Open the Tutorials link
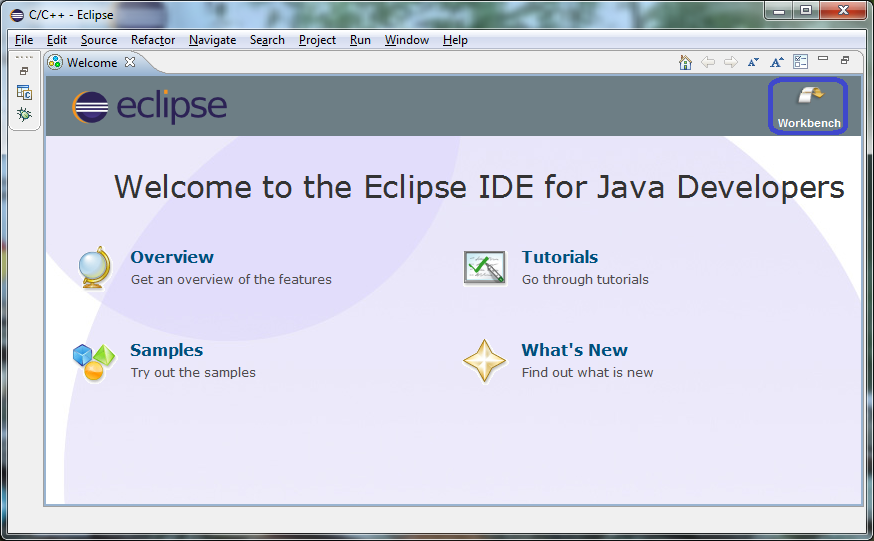 tap(560, 257)
